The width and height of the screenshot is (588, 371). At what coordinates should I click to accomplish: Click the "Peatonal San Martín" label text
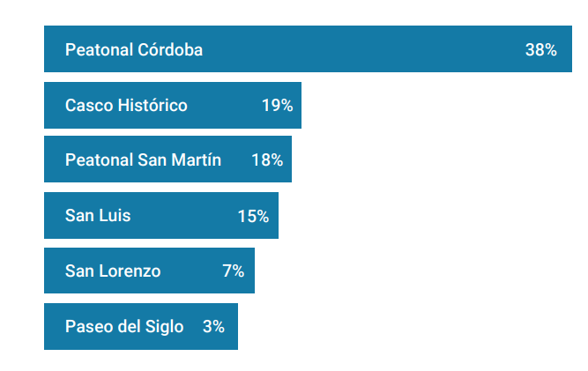tap(143, 160)
